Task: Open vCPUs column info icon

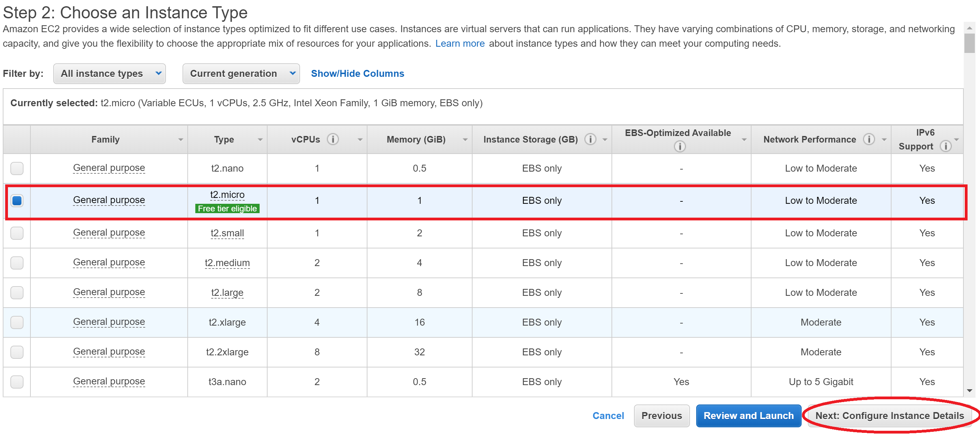Action: coord(333,139)
